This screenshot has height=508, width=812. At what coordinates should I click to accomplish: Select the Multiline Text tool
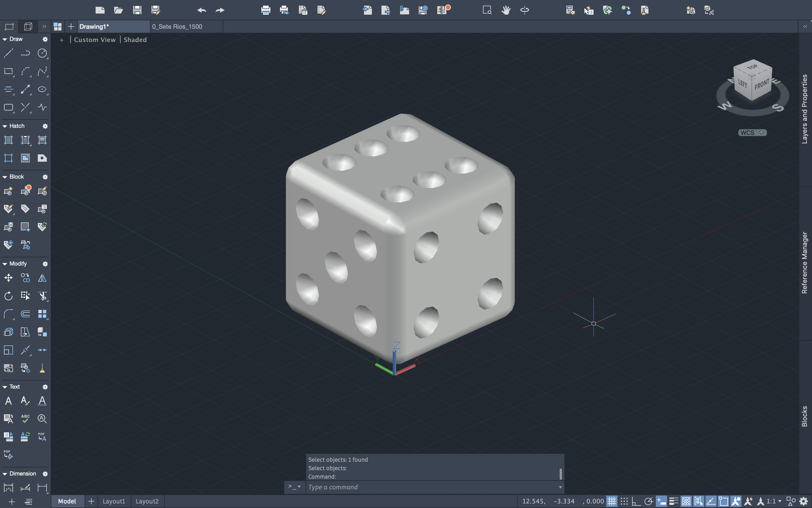coord(8,401)
